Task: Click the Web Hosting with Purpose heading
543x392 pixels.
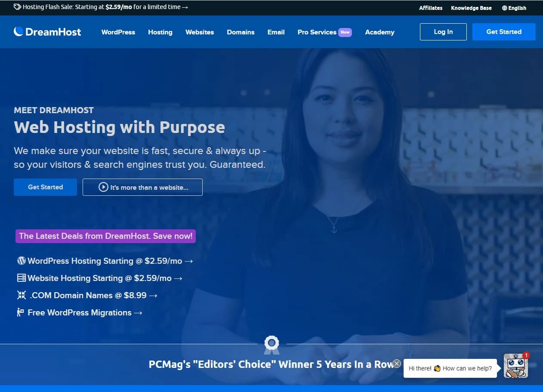Action: point(119,127)
